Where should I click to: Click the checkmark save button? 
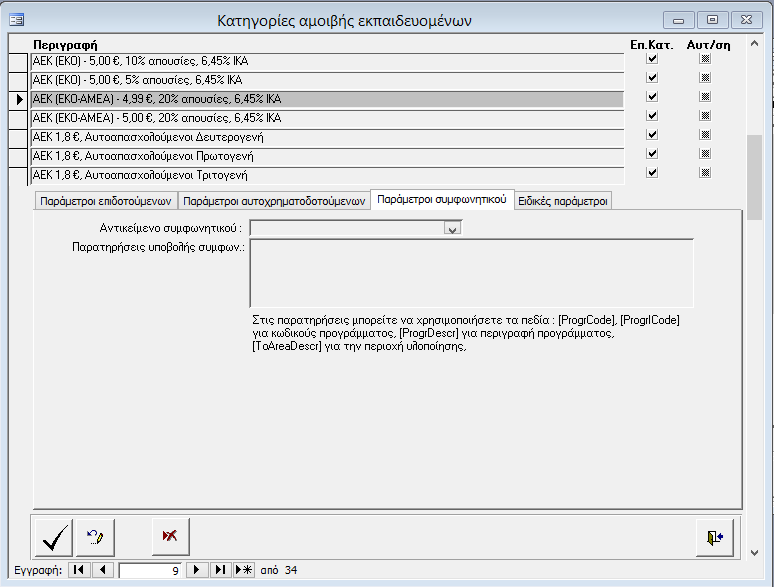coord(54,537)
